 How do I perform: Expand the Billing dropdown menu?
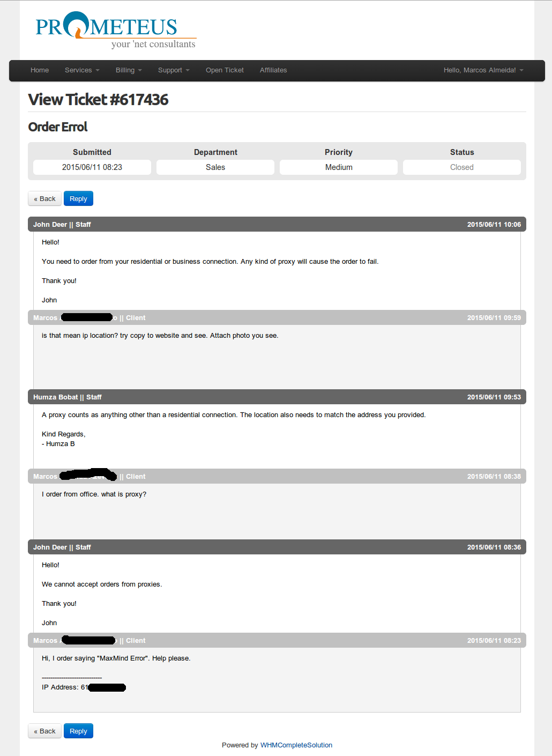click(129, 70)
